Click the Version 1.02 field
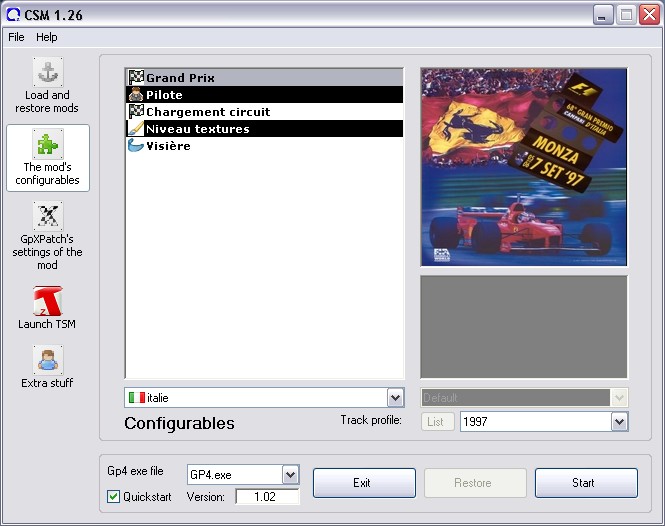665x526 pixels. pos(268,496)
